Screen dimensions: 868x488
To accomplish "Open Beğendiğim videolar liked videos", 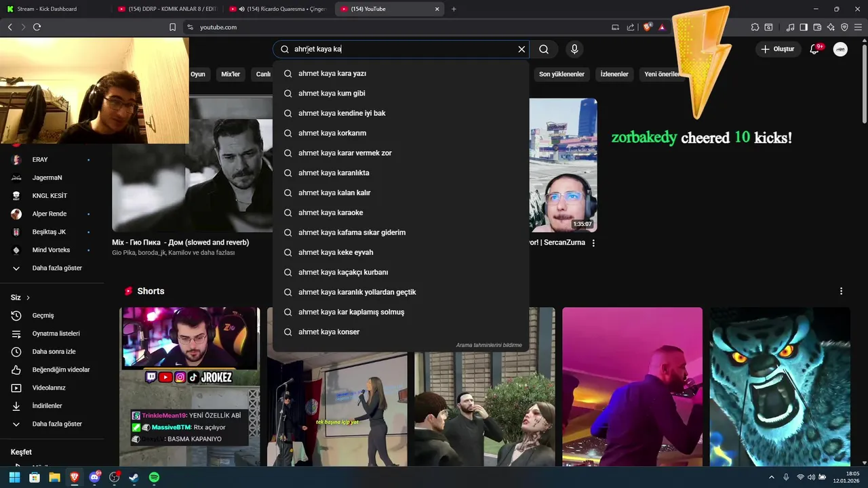I will (x=52, y=369).
